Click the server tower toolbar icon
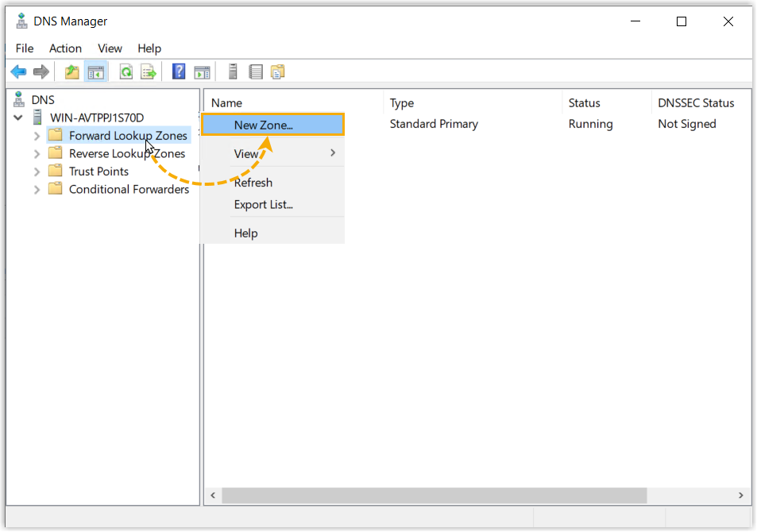The width and height of the screenshot is (757, 532). click(233, 72)
